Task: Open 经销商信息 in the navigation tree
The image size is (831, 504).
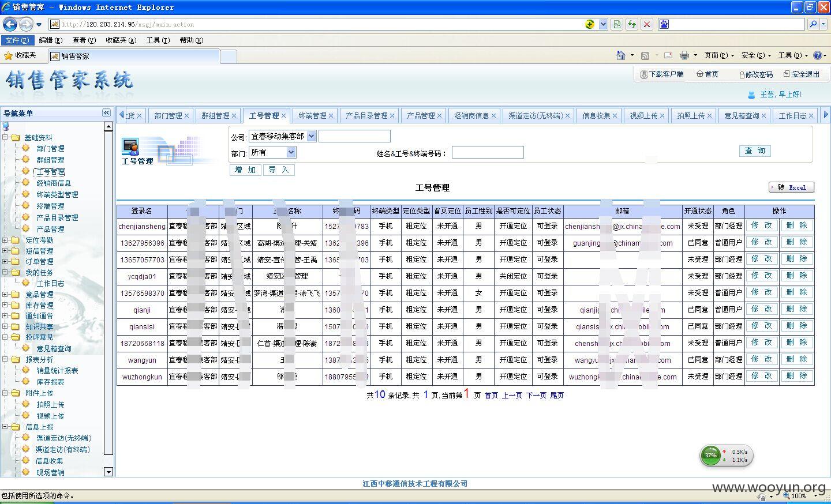Action: click(54, 183)
